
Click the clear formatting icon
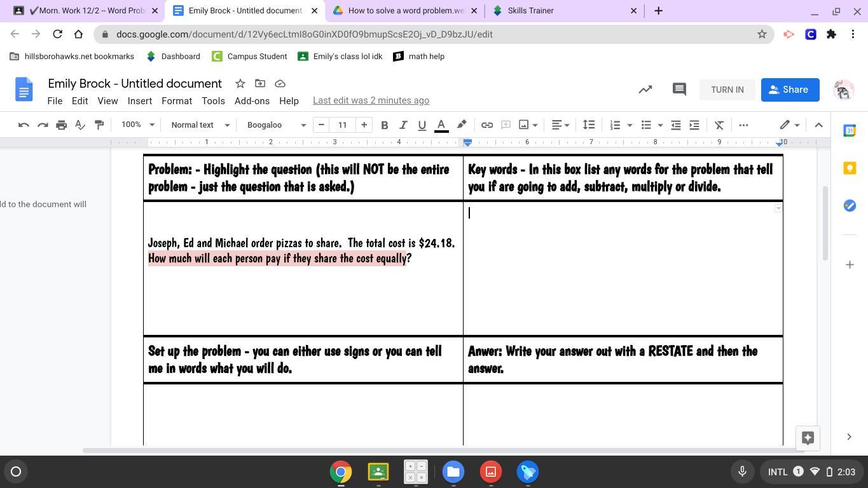pyautogui.click(x=719, y=125)
